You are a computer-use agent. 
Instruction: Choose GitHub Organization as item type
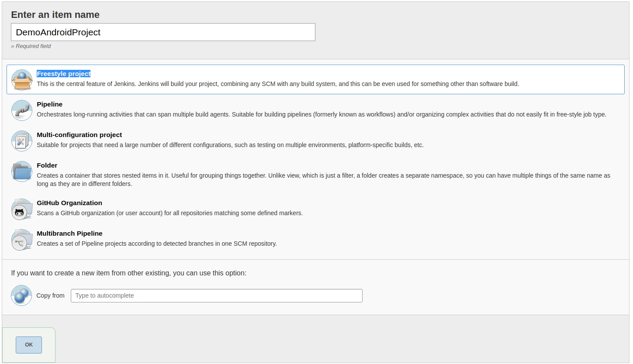point(69,203)
